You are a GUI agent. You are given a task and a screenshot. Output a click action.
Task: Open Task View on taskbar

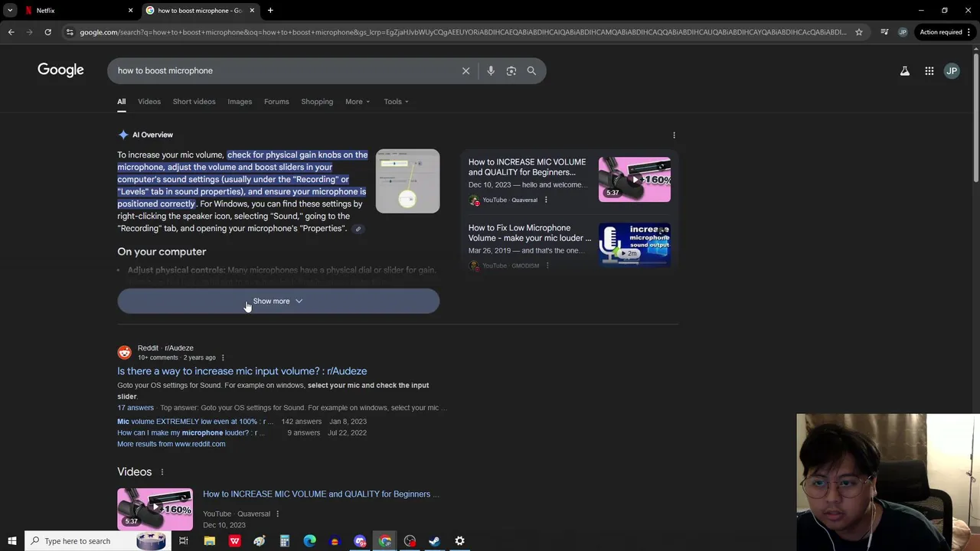tap(184, 541)
